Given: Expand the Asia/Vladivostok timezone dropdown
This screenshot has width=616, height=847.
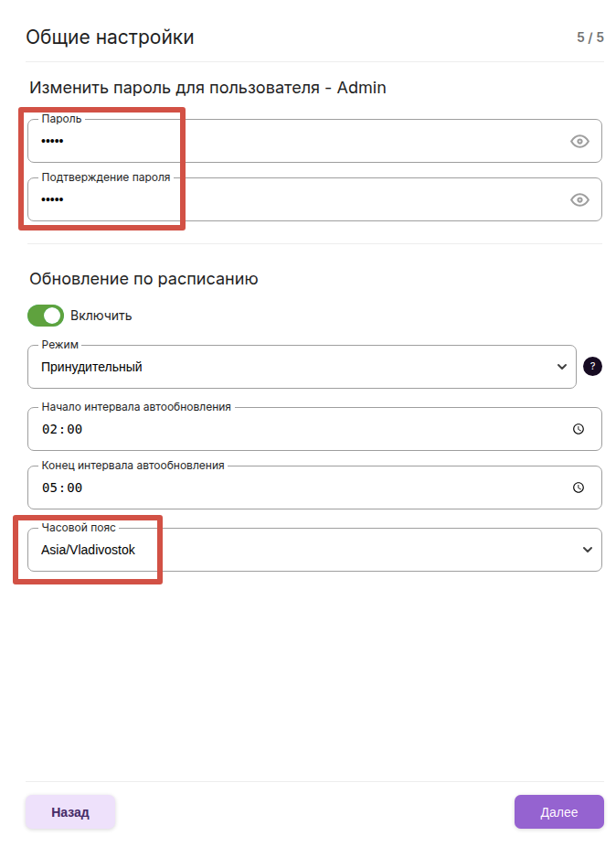Looking at the screenshot, I should pos(302,550).
